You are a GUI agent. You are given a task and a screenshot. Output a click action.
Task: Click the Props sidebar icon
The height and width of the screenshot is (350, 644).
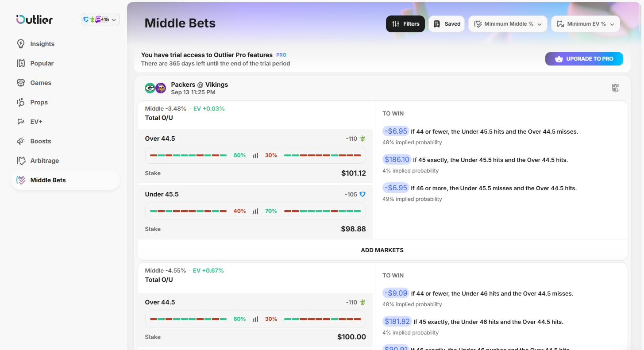[x=20, y=102]
